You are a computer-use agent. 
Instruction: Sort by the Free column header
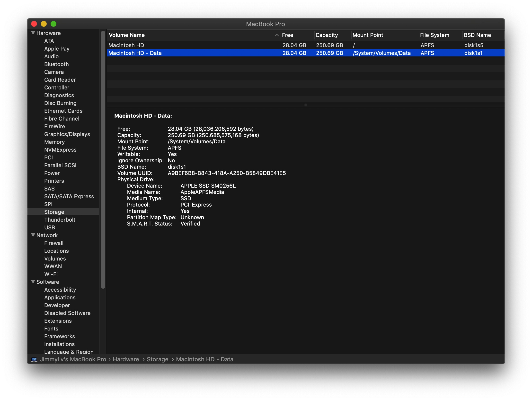(x=287, y=35)
